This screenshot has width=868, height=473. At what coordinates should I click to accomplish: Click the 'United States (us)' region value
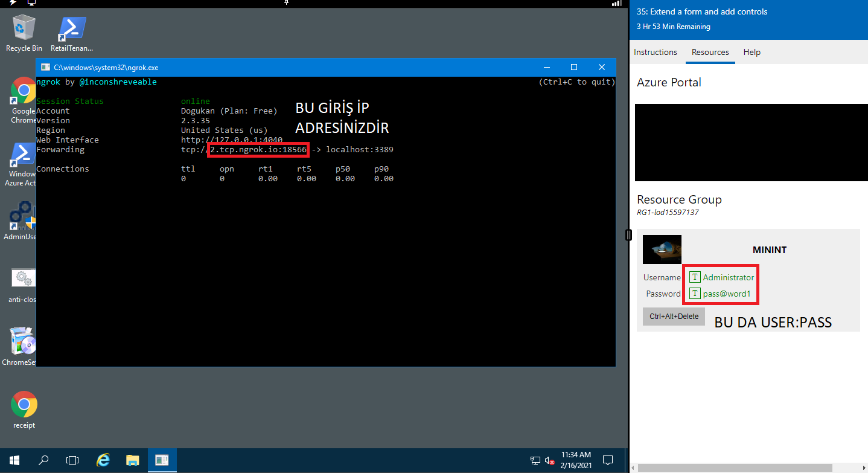[225, 130]
